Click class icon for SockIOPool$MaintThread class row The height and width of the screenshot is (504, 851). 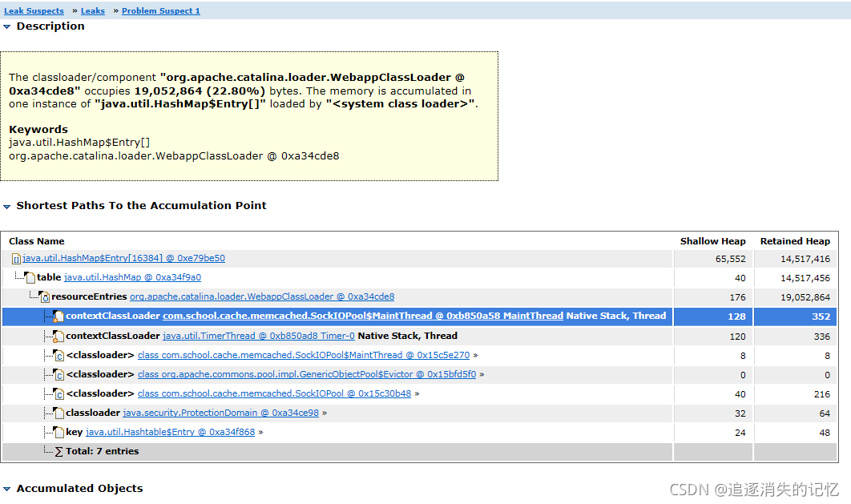point(58,356)
